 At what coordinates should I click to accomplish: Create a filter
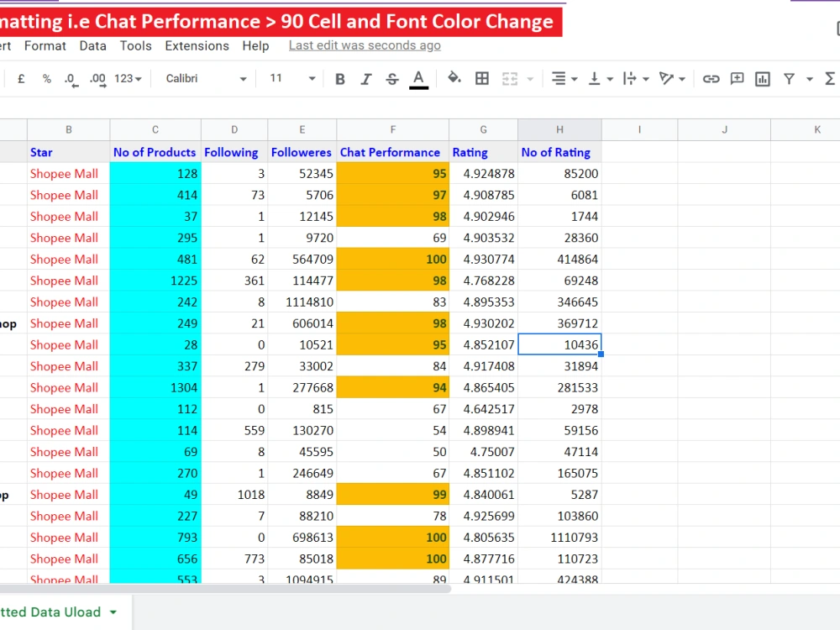[790, 78]
